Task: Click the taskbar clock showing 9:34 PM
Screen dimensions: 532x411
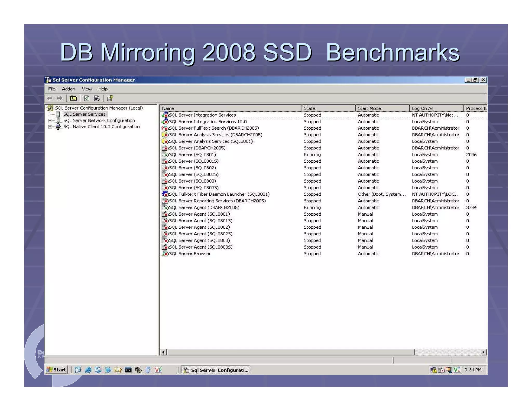Action: 473,370
